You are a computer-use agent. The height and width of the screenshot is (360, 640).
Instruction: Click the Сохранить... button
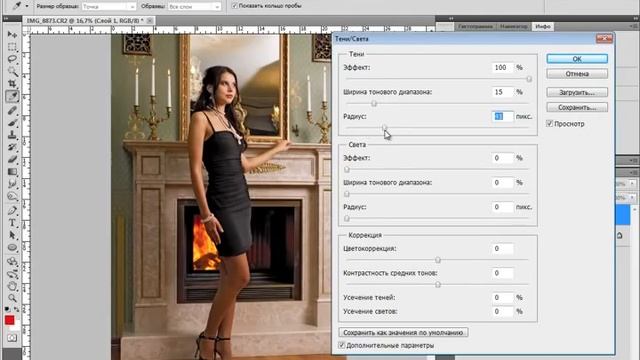click(577, 107)
